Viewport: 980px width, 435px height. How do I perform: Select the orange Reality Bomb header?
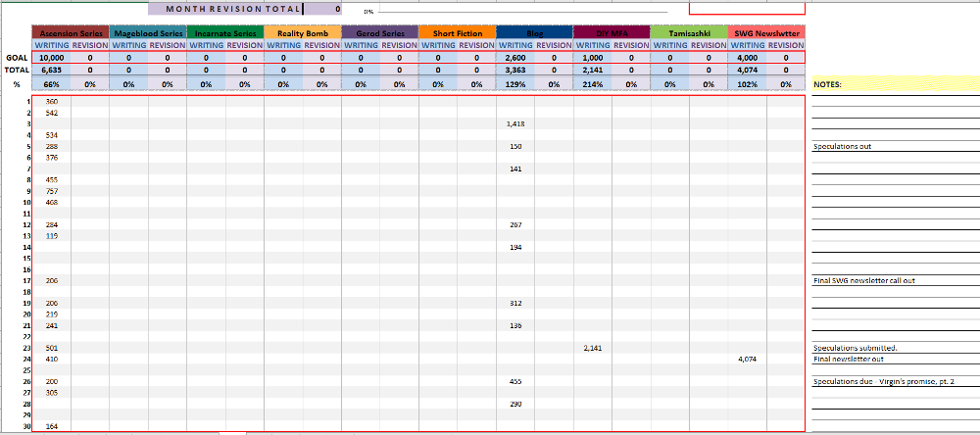click(302, 33)
